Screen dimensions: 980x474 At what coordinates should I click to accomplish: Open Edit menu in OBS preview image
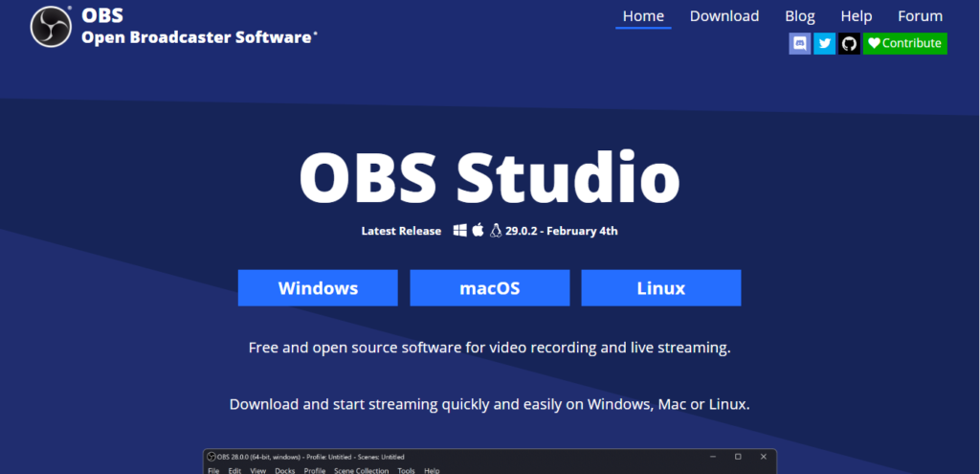tap(234, 470)
